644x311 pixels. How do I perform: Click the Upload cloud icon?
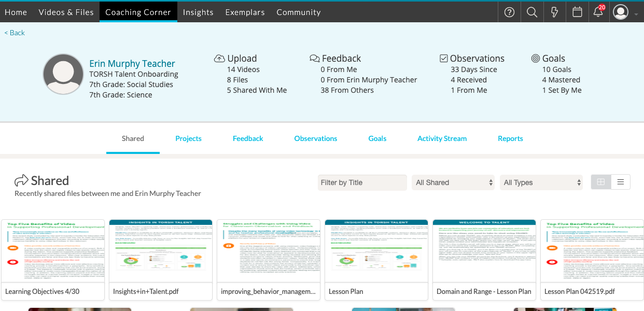219,59
